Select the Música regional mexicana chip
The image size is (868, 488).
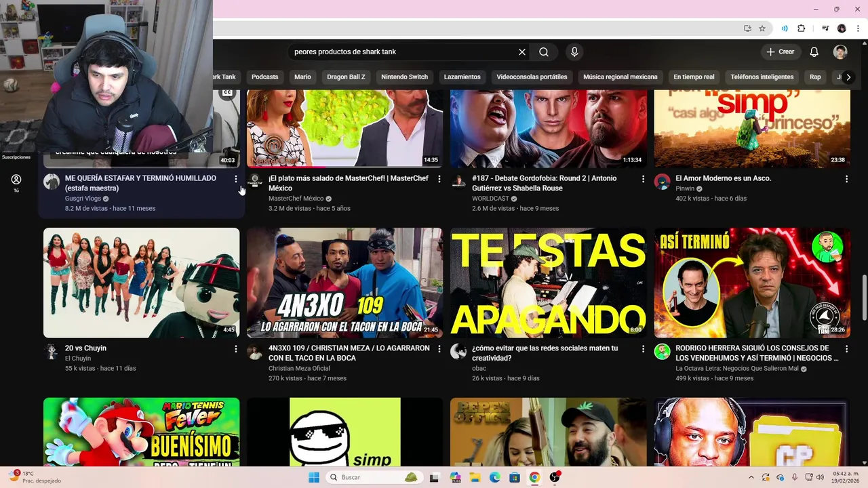click(620, 77)
